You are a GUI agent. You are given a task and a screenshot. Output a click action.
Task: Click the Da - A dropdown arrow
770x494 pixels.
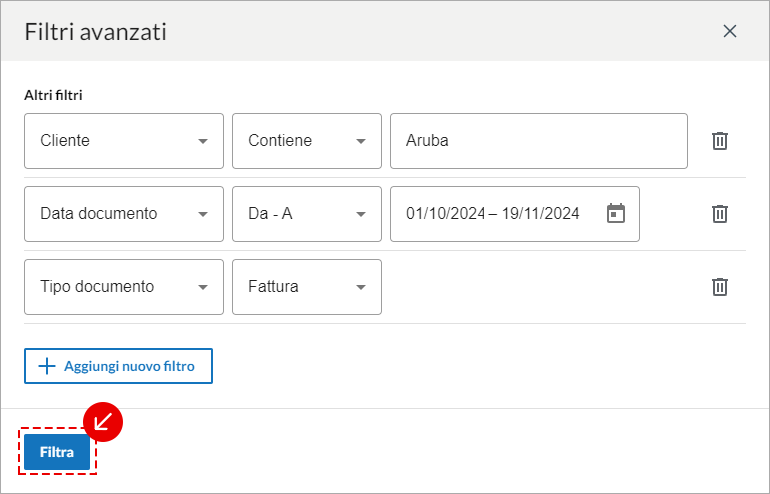[x=361, y=214]
